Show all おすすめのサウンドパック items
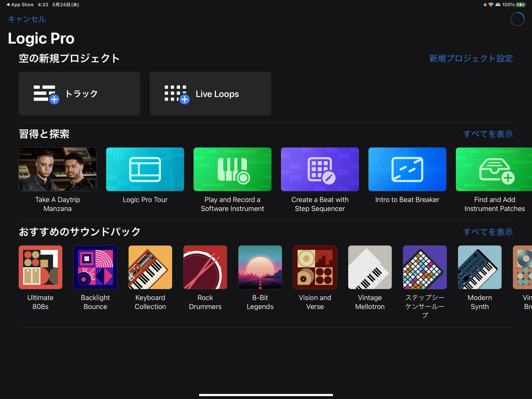The height and width of the screenshot is (399, 532). coord(488,232)
